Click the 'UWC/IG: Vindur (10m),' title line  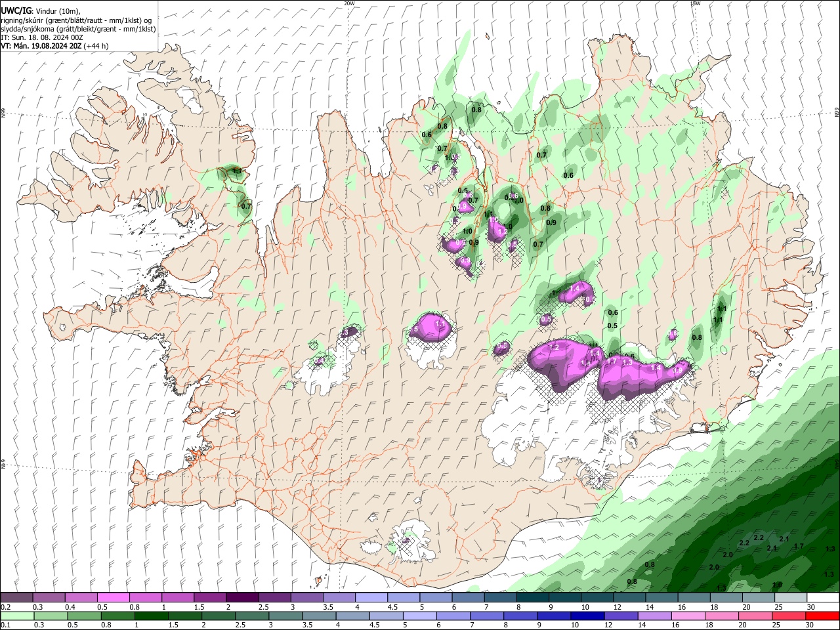pyautogui.click(x=41, y=11)
